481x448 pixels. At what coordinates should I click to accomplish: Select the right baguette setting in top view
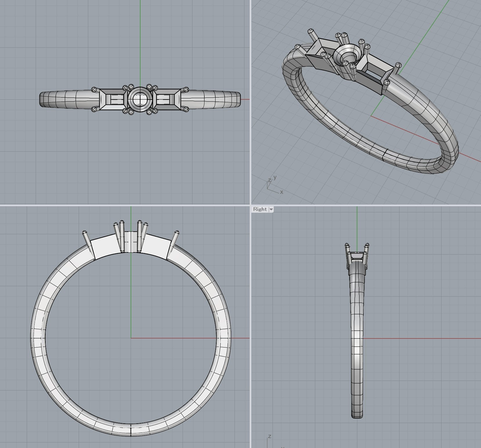(x=168, y=99)
